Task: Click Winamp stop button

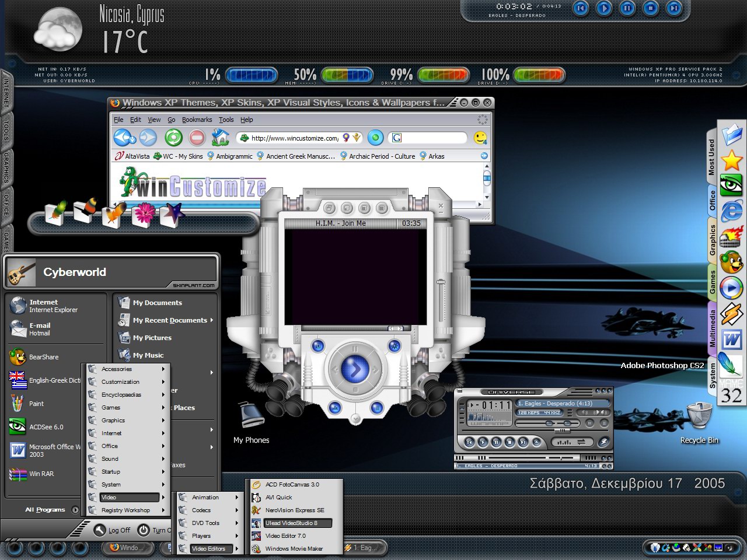Action: 509,442
